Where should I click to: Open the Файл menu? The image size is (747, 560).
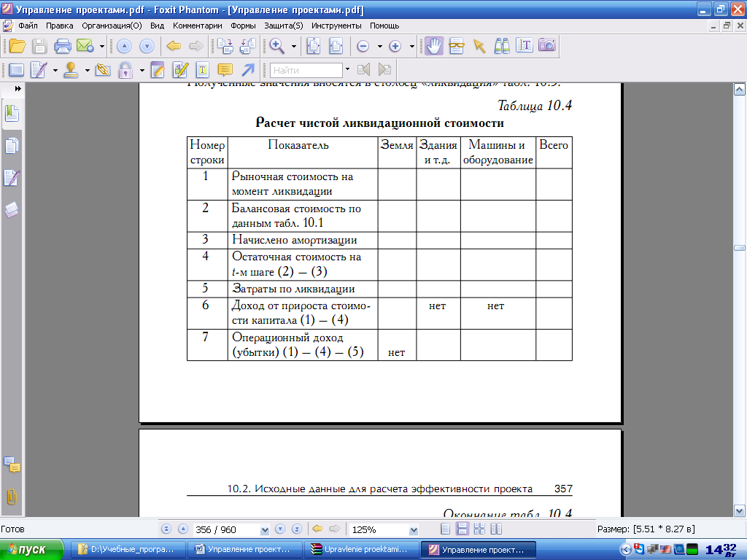(28, 26)
